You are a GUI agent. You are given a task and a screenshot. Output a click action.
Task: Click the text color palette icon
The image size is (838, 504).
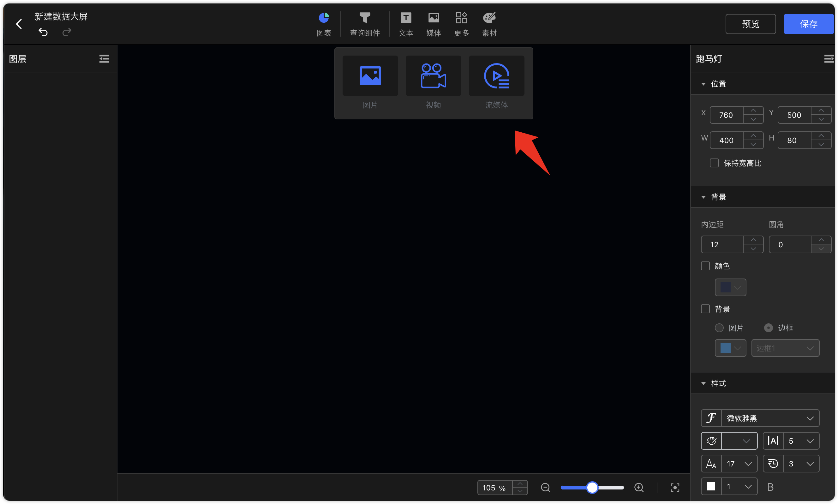pyautogui.click(x=711, y=441)
